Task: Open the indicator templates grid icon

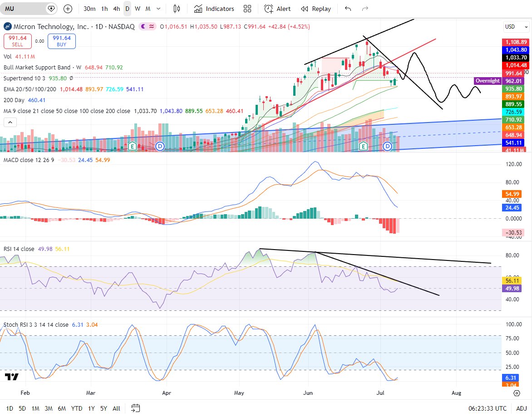Action: point(247,9)
